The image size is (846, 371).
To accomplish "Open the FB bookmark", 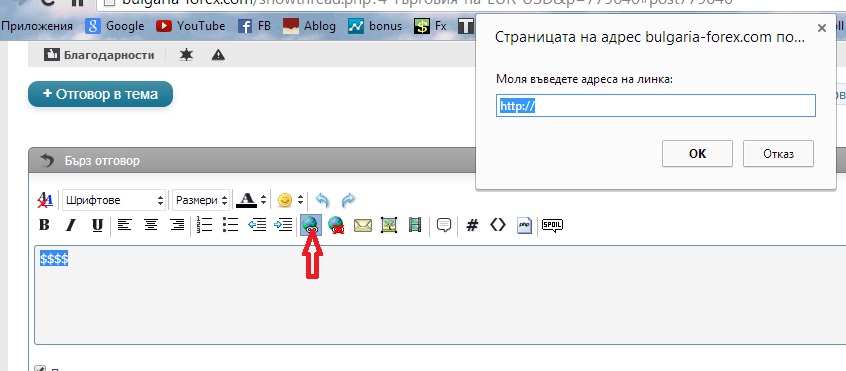I will [255, 26].
